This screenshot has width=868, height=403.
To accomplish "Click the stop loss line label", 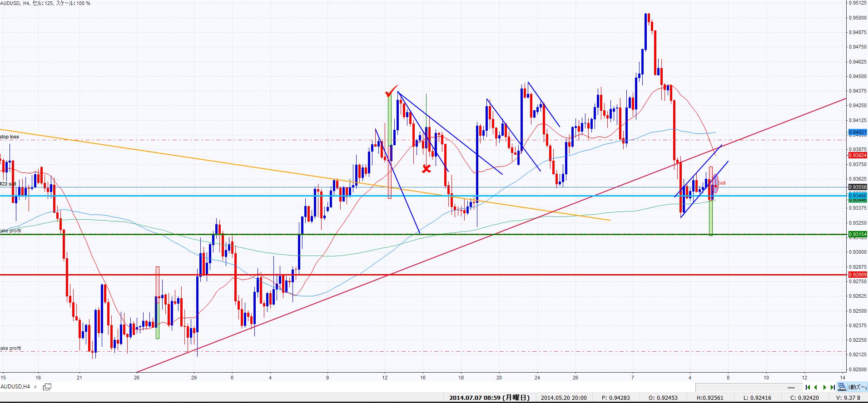I will pyautogui.click(x=10, y=137).
